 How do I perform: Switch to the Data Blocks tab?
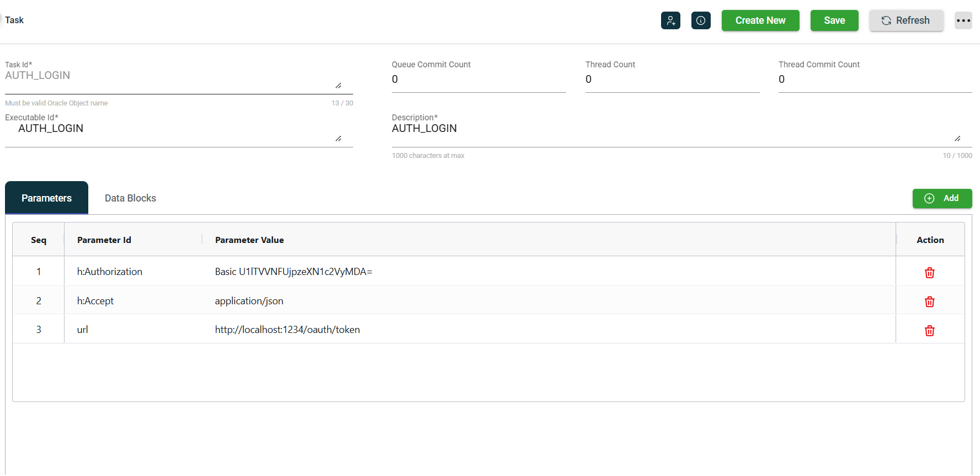click(130, 198)
